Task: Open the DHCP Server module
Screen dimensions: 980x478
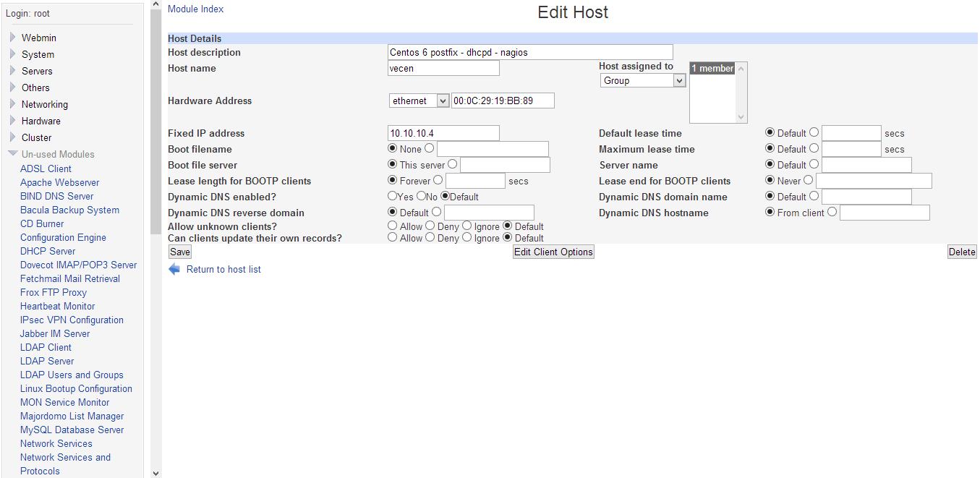Action: point(48,251)
